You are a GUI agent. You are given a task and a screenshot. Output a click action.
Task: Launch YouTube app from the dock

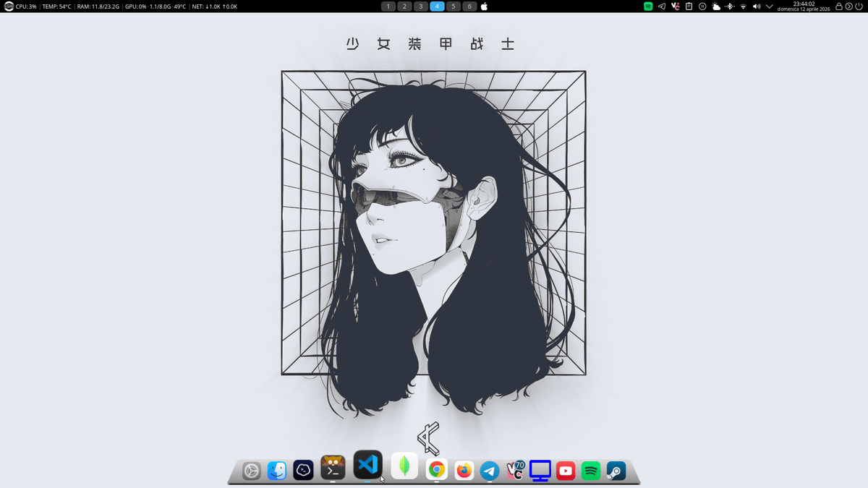(x=566, y=471)
